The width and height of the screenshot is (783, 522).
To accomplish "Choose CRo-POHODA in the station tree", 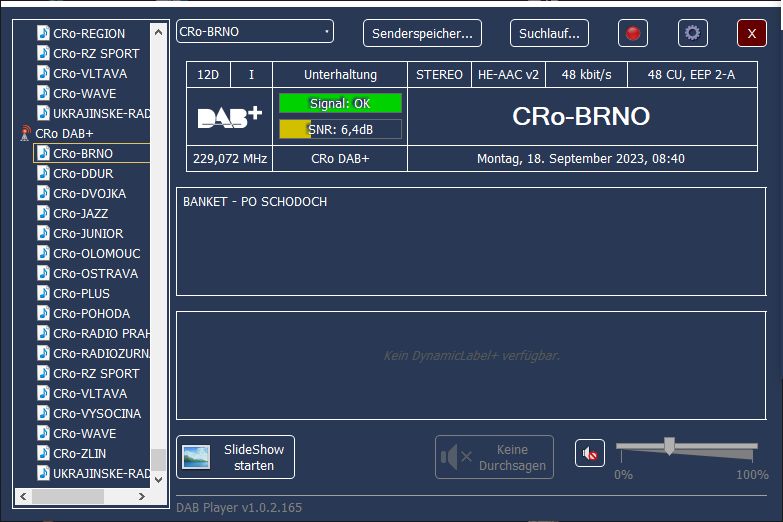I will (92, 313).
